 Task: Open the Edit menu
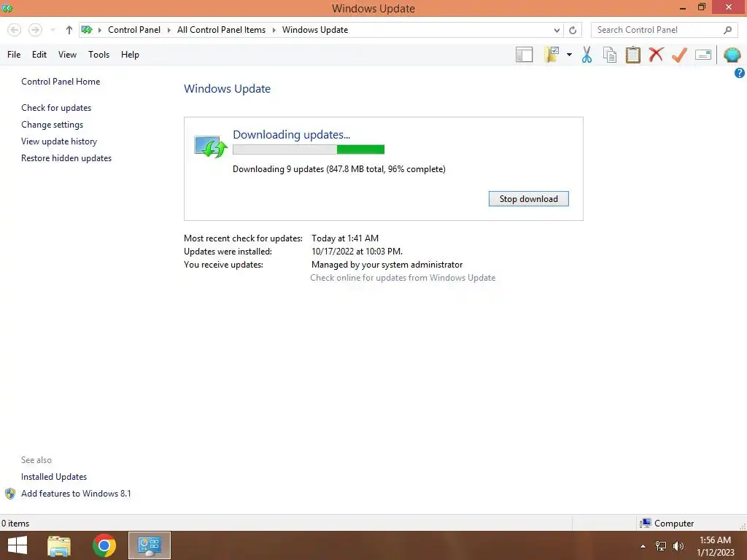click(39, 54)
